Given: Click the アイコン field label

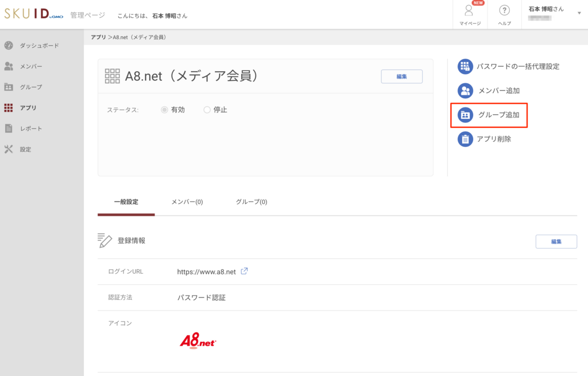Looking at the screenshot, I should point(120,323).
